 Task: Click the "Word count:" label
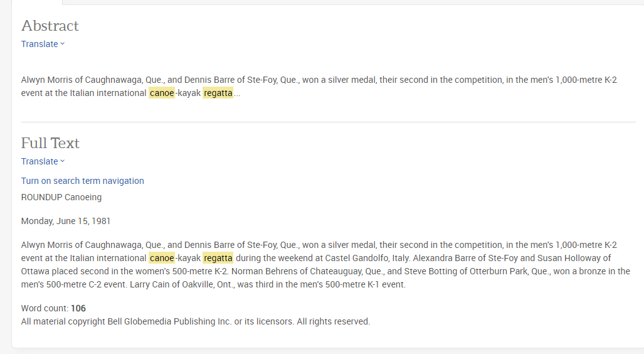coord(45,308)
